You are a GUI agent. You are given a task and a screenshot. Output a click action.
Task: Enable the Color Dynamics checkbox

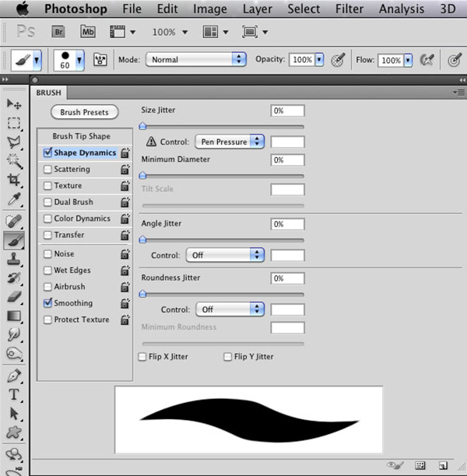pyautogui.click(x=47, y=219)
